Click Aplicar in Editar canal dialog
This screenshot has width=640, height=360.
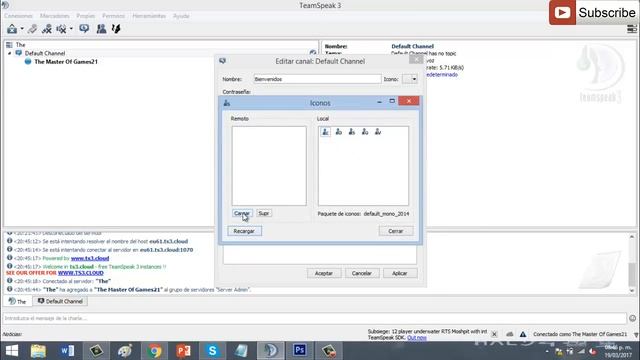click(x=400, y=273)
